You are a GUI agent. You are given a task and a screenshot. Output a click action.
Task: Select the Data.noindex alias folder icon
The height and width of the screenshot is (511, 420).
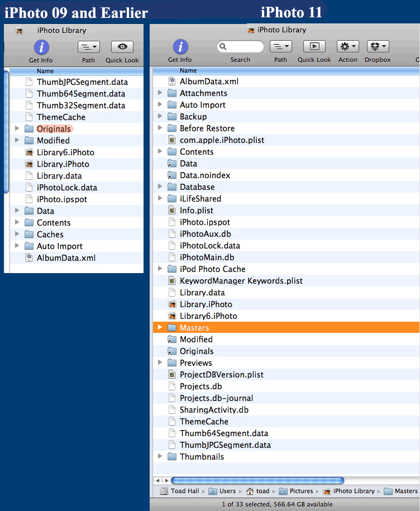pyautogui.click(x=172, y=175)
